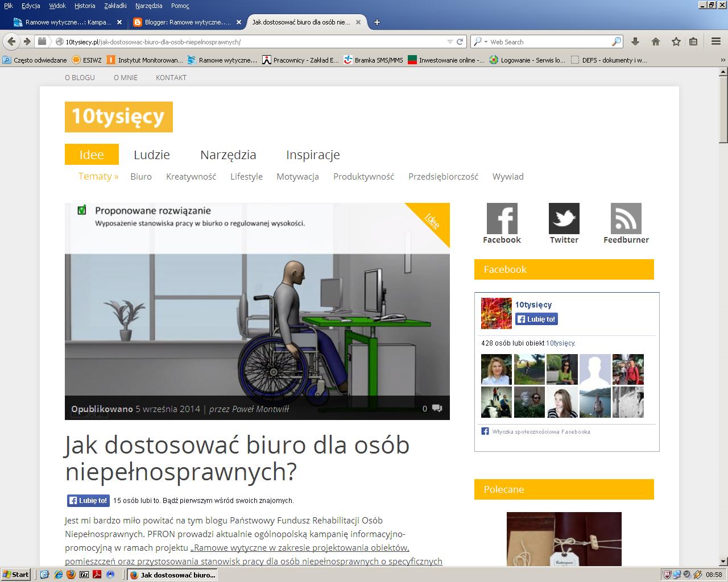Open the Feedburner RSS icon

626,218
